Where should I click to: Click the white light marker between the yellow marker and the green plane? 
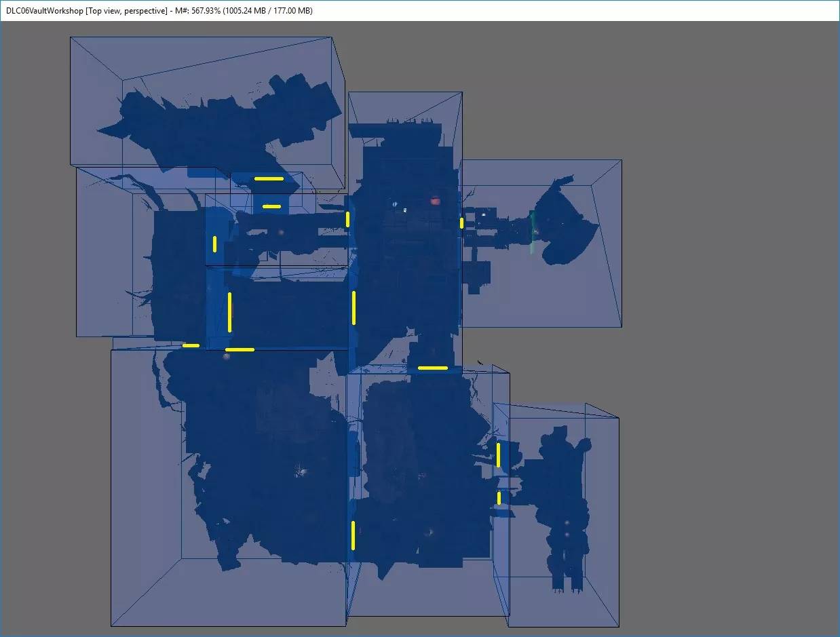pyautogui.click(x=483, y=216)
